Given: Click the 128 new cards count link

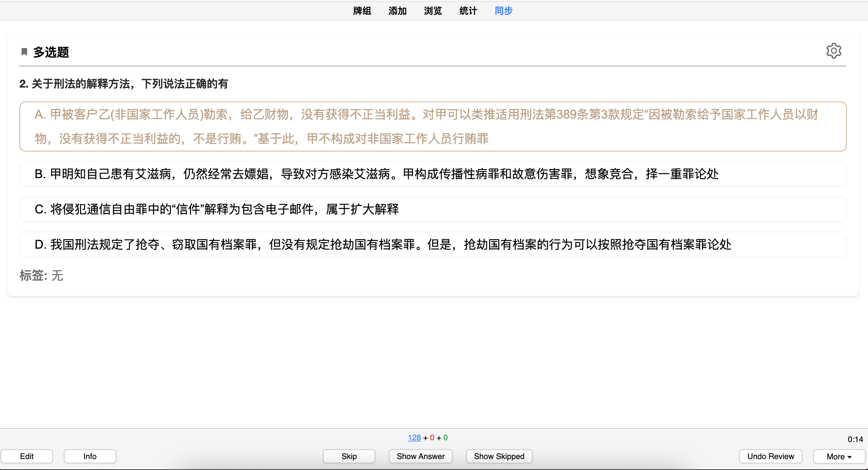Looking at the screenshot, I should tap(414, 437).
